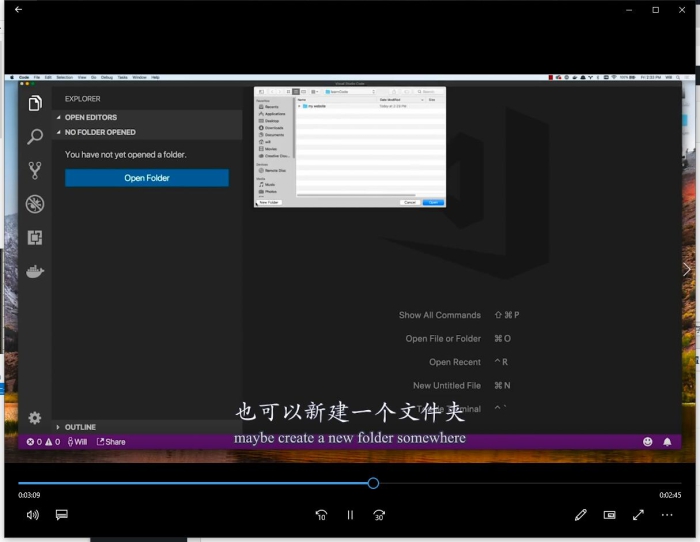The image size is (700, 542).
Task: Open captions and subtitles menu in player
Action: 62,515
